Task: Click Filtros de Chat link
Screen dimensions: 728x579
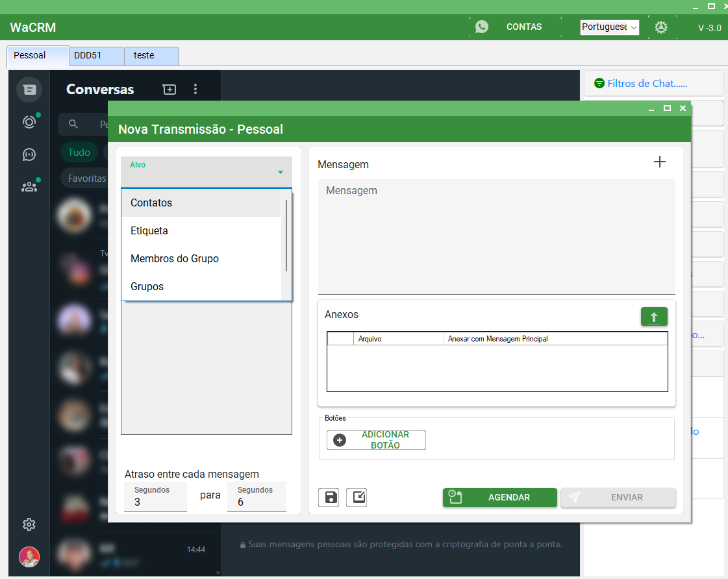Action: pos(647,83)
